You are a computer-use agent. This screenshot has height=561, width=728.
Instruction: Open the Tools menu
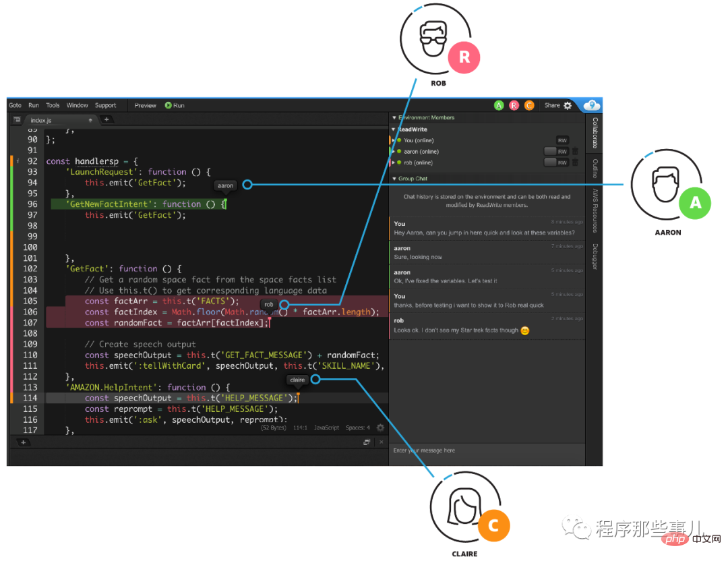[53, 105]
